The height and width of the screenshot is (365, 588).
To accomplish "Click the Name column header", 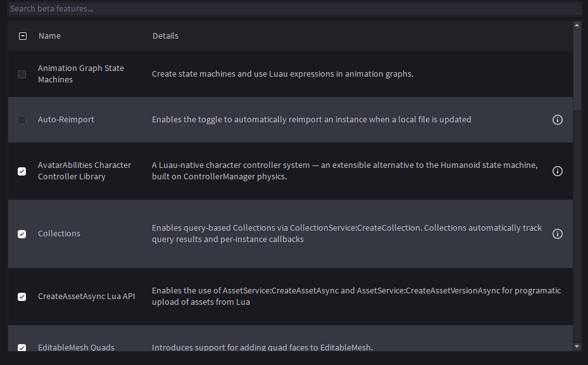I will click(x=49, y=36).
